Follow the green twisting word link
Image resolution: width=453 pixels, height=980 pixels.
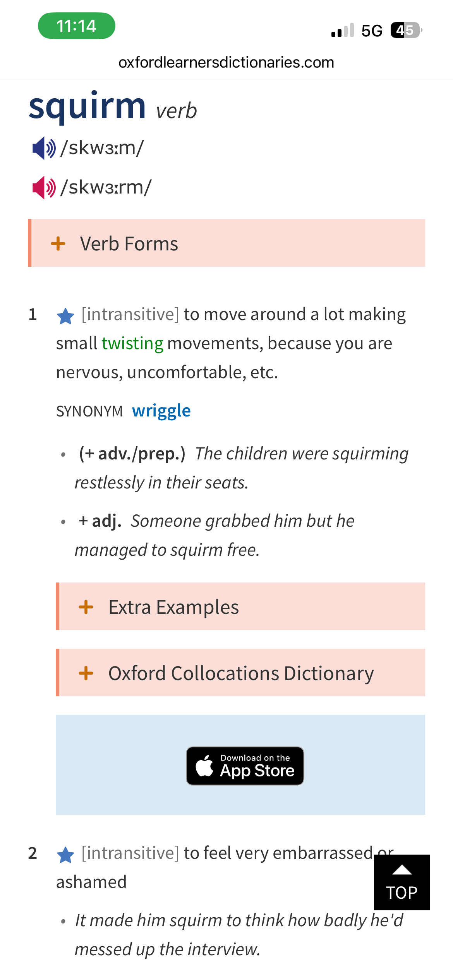point(132,343)
